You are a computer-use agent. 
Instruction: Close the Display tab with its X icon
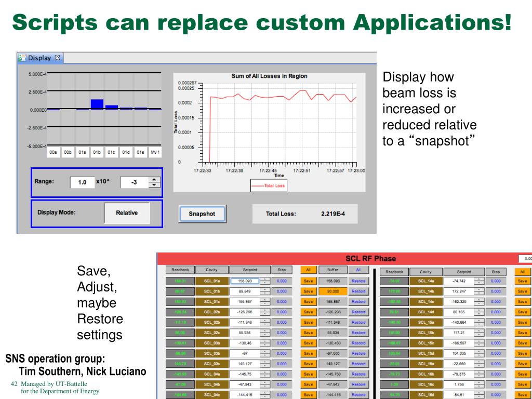58,58
